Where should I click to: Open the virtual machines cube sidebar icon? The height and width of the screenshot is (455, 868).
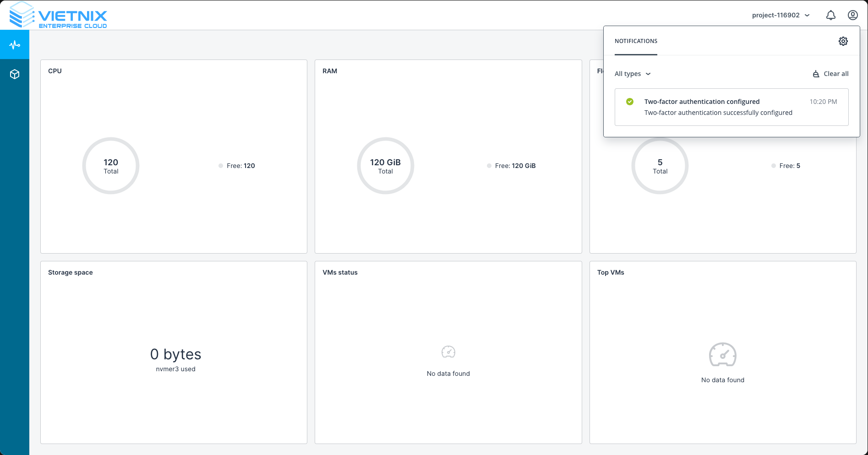[x=15, y=74]
